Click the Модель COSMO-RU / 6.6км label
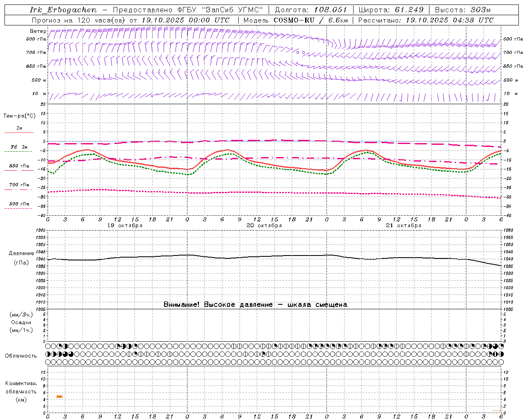This screenshot has width=525, height=420. tap(296, 20)
